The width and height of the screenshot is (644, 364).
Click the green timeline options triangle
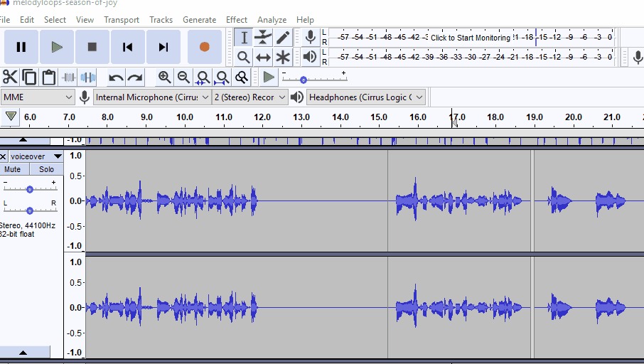[x=11, y=117]
